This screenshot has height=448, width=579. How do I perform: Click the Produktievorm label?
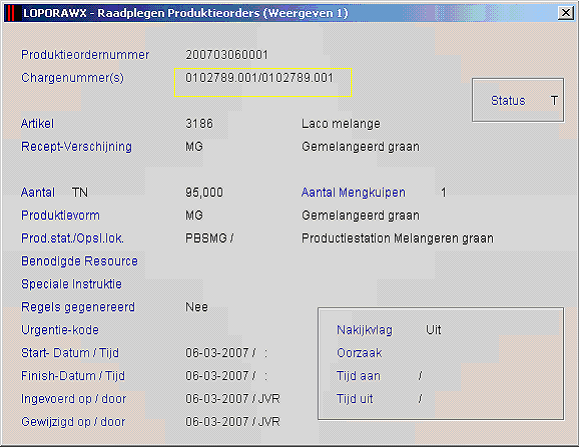click(x=60, y=215)
